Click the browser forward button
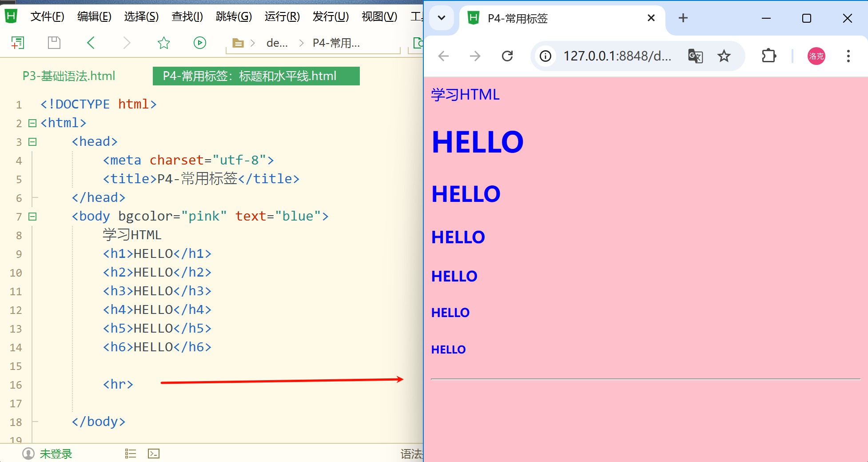The width and height of the screenshot is (868, 462). point(475,56)
